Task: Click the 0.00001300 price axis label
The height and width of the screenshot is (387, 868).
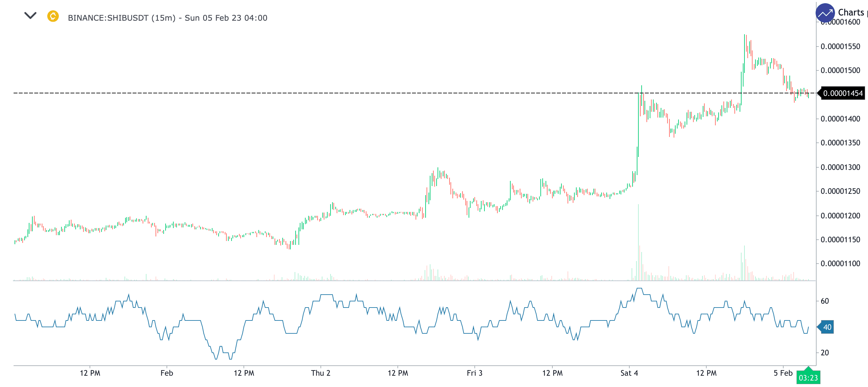Action: pyautogui.click(x=840, y=167)
